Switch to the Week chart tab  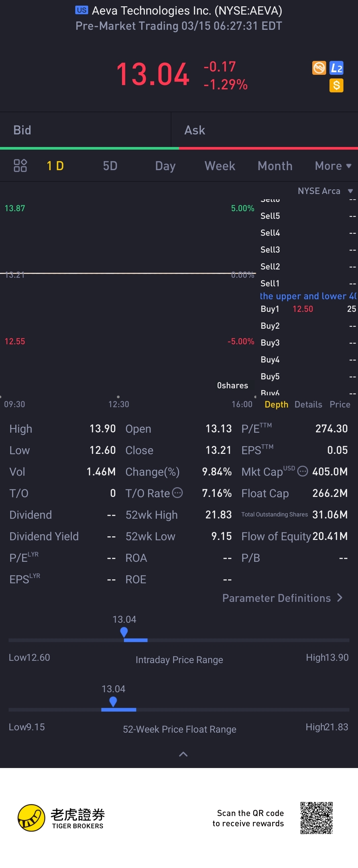coord(220,166)
